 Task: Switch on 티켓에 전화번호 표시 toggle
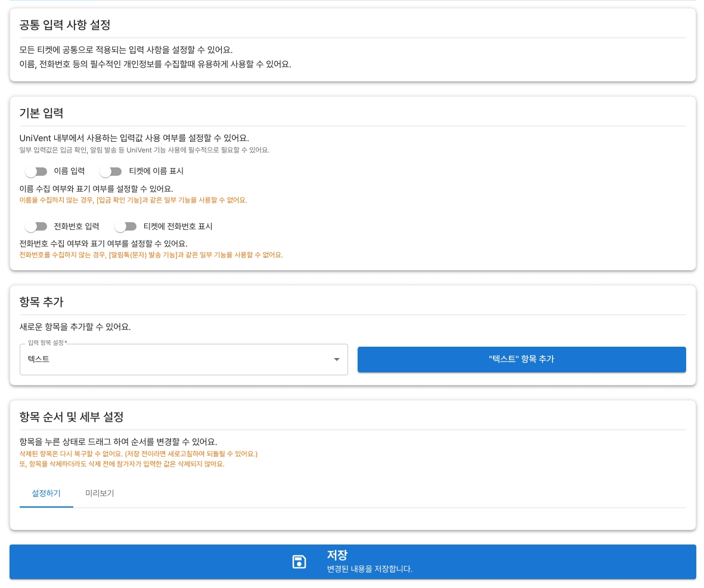point(126,227)
